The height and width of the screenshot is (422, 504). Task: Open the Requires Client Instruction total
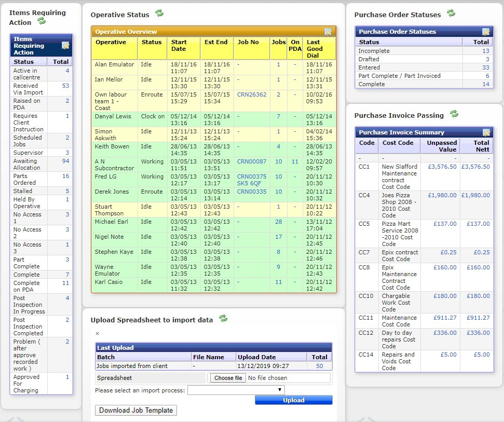click(x=67, y=116)
